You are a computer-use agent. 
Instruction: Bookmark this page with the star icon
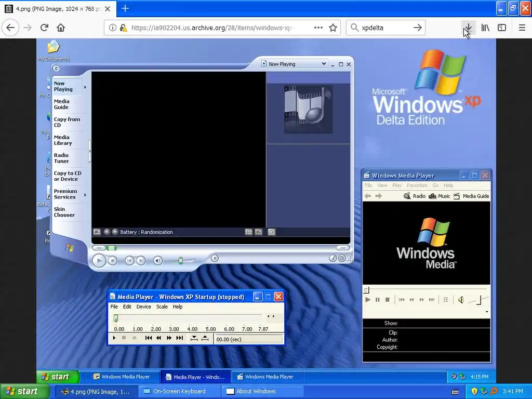pos(333,28)
